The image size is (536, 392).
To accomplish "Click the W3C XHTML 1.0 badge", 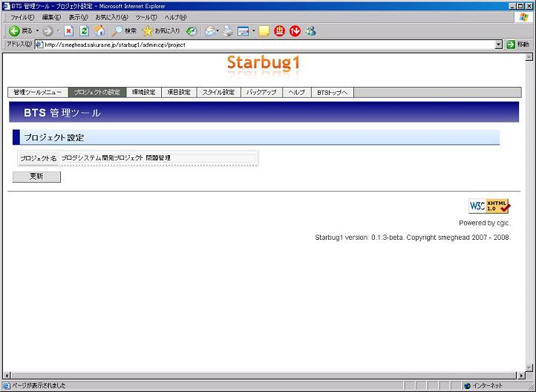I will pos(489,206).
